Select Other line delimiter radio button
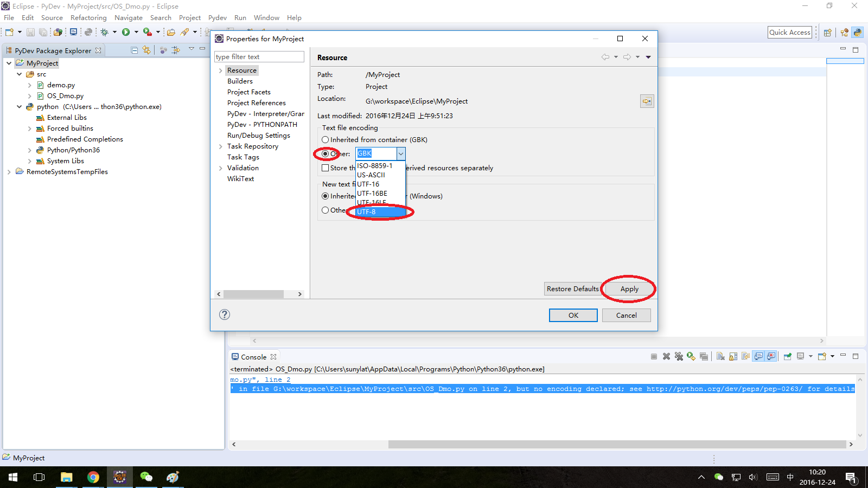 coord(325,210)
